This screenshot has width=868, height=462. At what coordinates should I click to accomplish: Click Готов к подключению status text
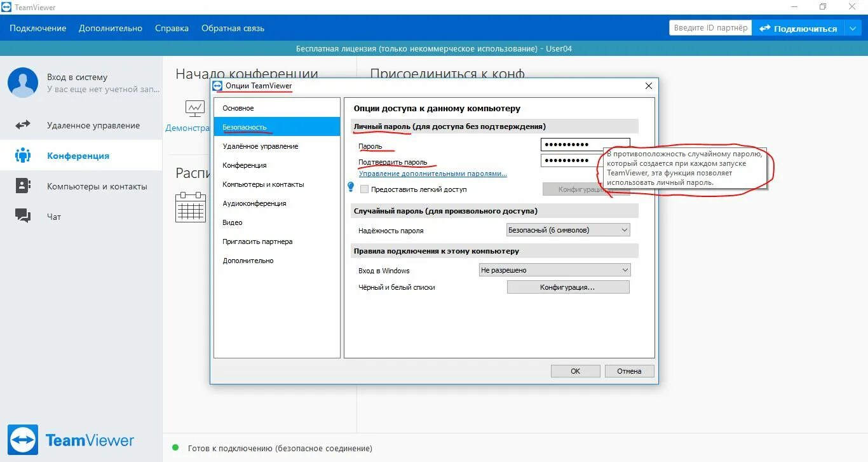(x=280, y=448)
